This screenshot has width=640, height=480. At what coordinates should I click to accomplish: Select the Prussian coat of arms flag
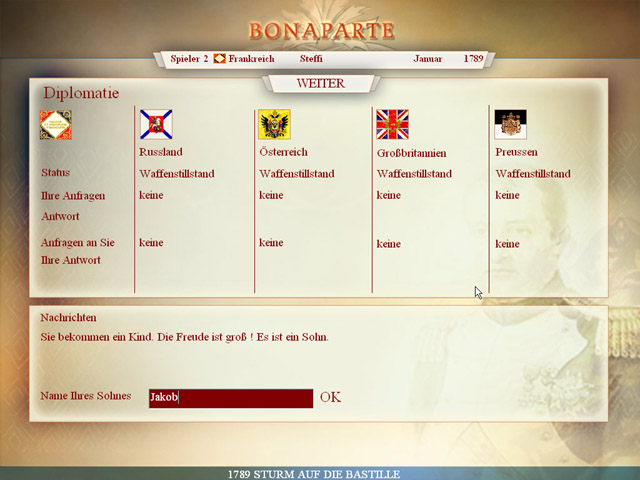(510, 124)
